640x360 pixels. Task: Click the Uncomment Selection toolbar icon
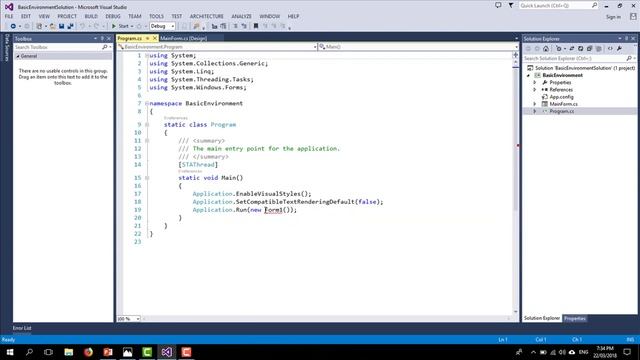click(244, 26)
